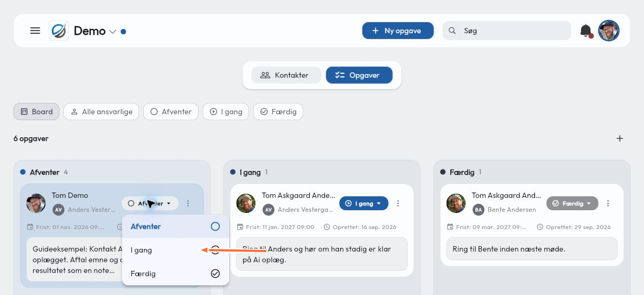The image size is (644, 295).
Task: Open notifications bell
Action: (586, 31)
